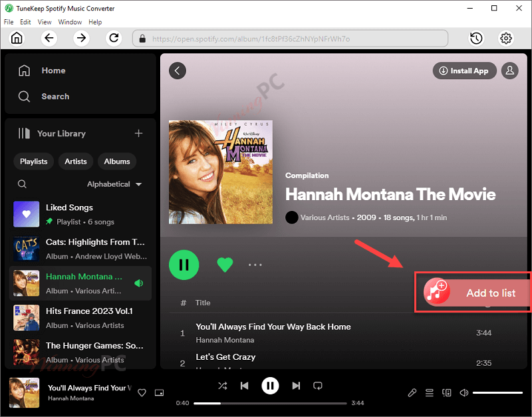Click the album cover artwork
The image size is (532, 417).
(x=221, y=172)
